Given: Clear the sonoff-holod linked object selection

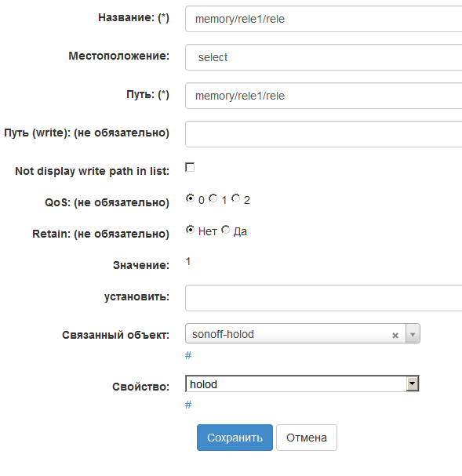Looking at the screenshot, I should 395,335.
